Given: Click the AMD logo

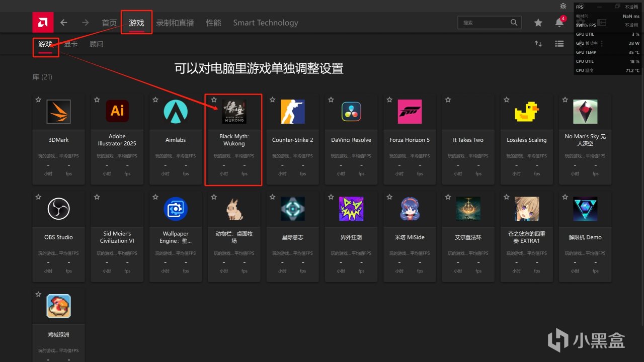Looking at the screenshot, I should click(43, 23).
